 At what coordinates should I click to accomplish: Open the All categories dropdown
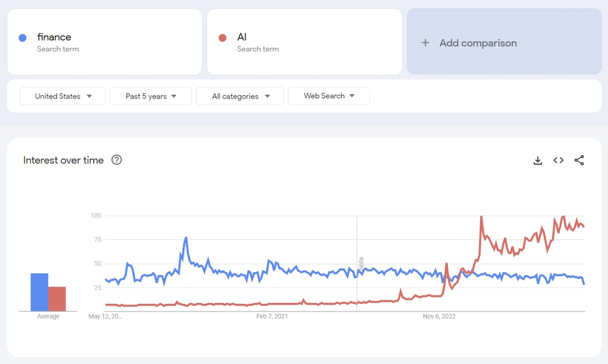(x=239, y=96)
